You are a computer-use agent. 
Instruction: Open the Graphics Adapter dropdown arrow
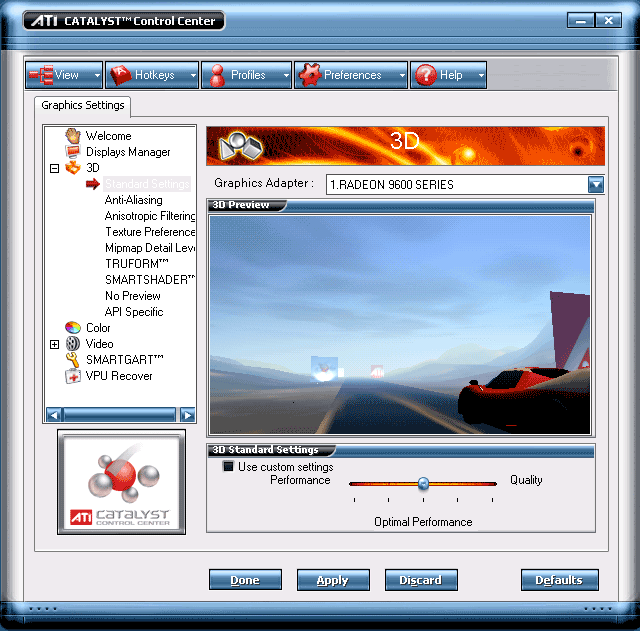coord(596,184)
